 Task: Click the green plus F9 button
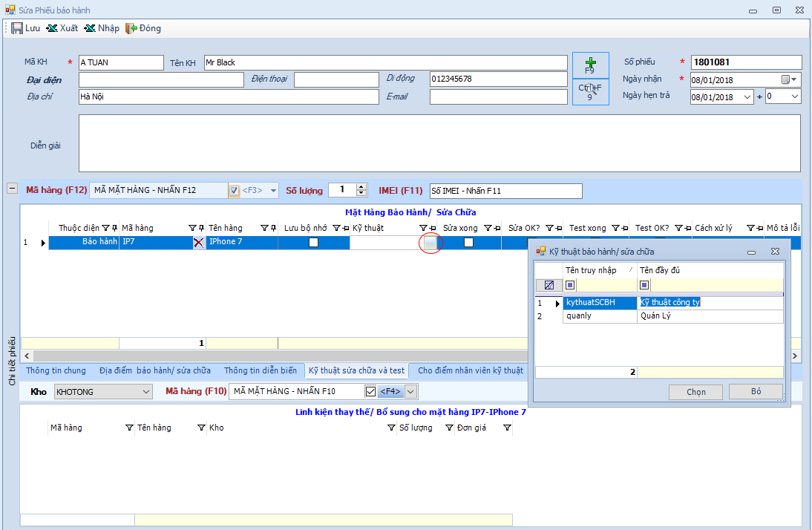point(590,65)
